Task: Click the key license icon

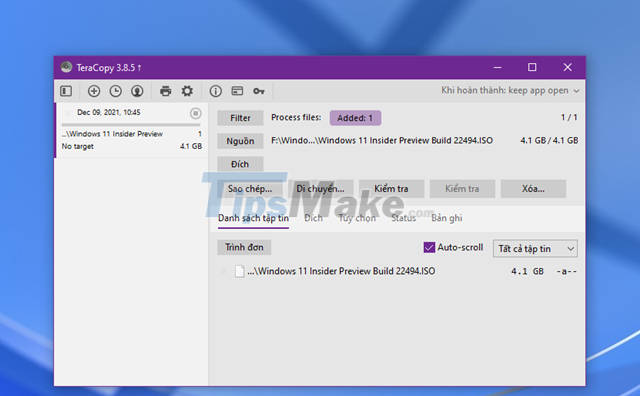Action: coord(259,91)
